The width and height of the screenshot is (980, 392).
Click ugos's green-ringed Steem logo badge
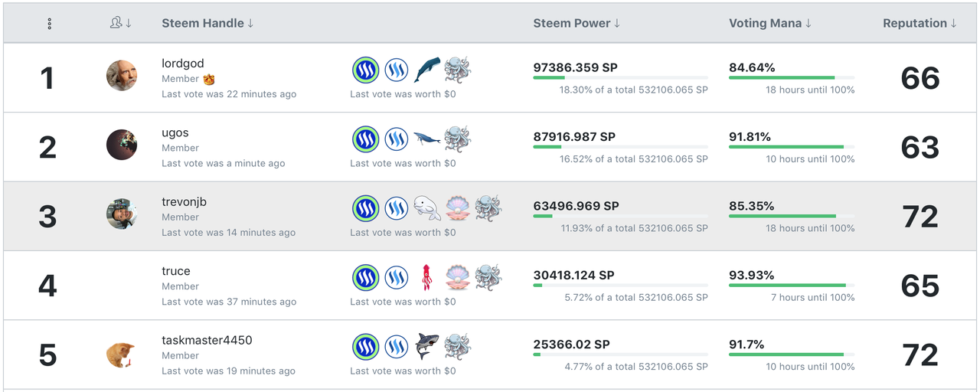pyautogui.click(x=366, y=139)
